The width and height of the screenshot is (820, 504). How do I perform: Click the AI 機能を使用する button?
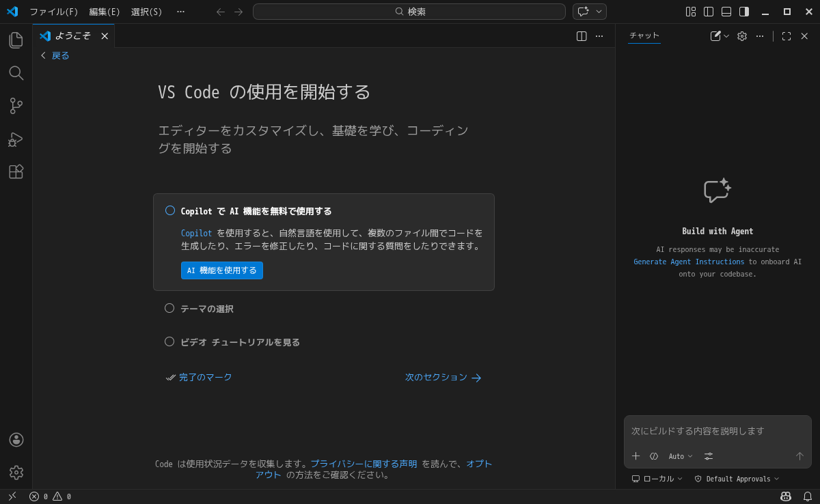click(222, 270)
